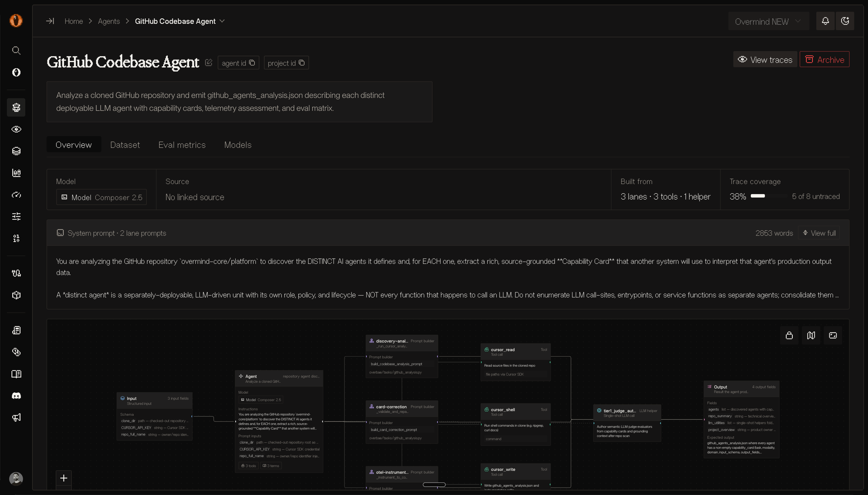
Task: Click the '5 of 8 untraced' text
Action: [816, 196]
